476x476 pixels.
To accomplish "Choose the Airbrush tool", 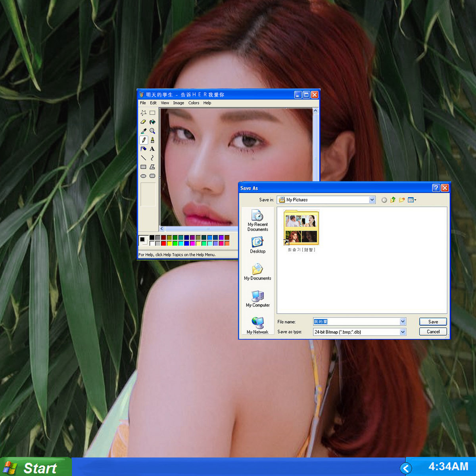I will (143, 149).
